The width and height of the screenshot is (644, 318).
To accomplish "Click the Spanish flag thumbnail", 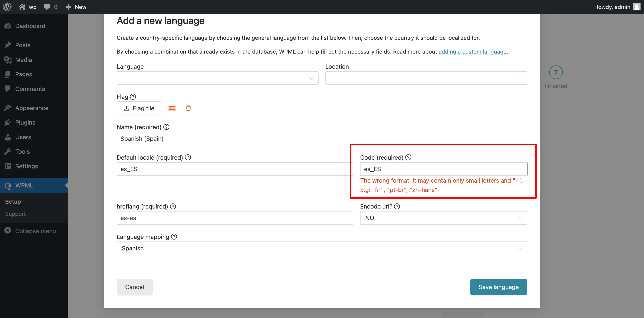I will (x=172, y=108).
